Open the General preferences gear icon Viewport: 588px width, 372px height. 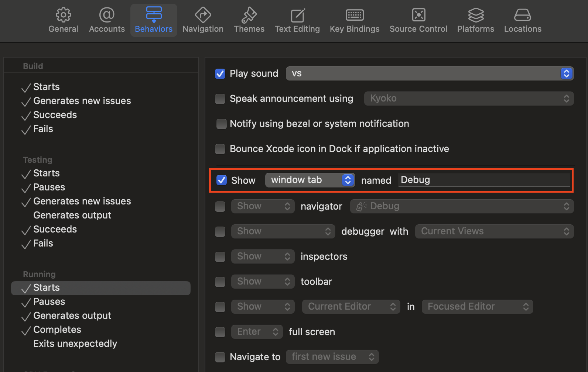pyautogui.click(x=63, y=15)
